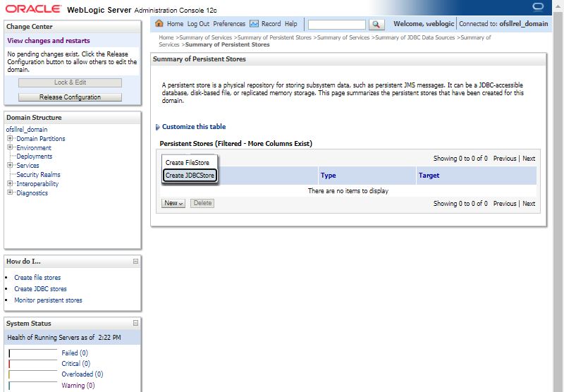Click Create JDBC stores help link
Screen dimensions: 564x392
pyautogui.click(x=40, y=289)
